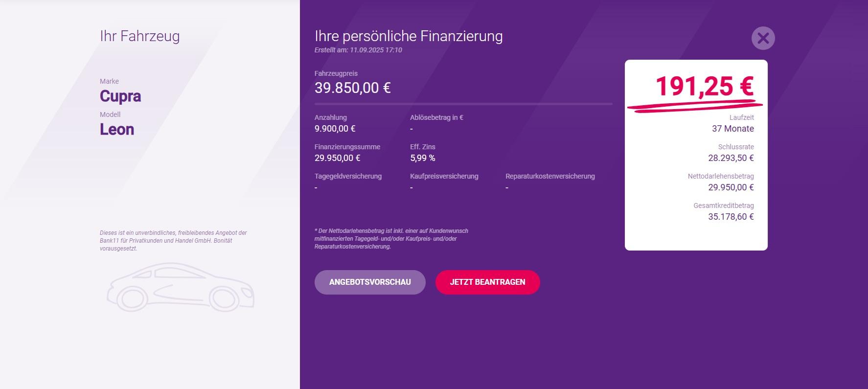The image size is (868, 389).
Task: Click the Fahrzeugpreis value 39.850,00 €
Action: 353,88
